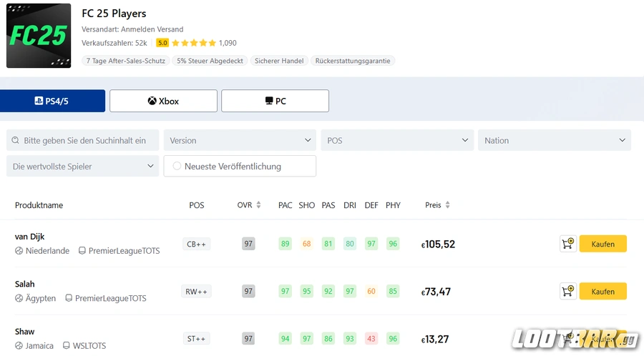
Task: Open the POS filter dropdown
Action: pyautogui.click(x=397, y=140)
